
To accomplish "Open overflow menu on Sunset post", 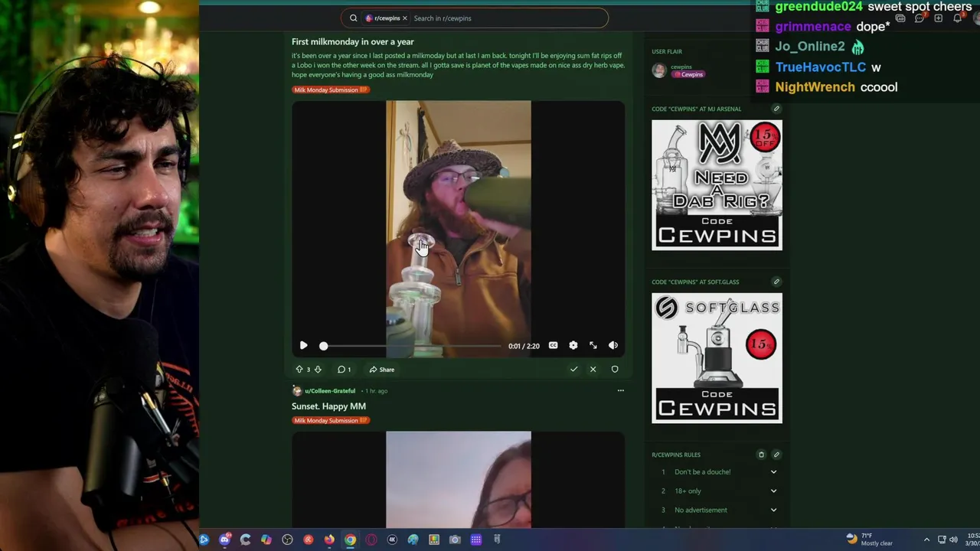I will (x=620, y=391).
